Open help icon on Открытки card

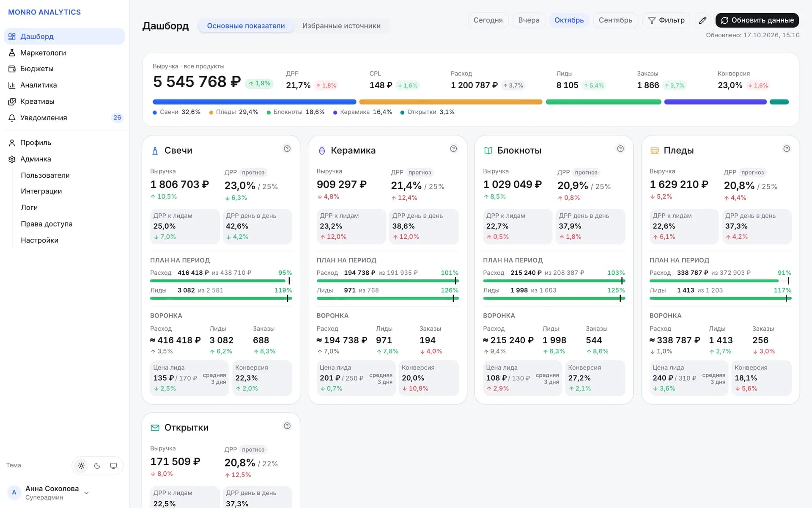coord(287,426)
